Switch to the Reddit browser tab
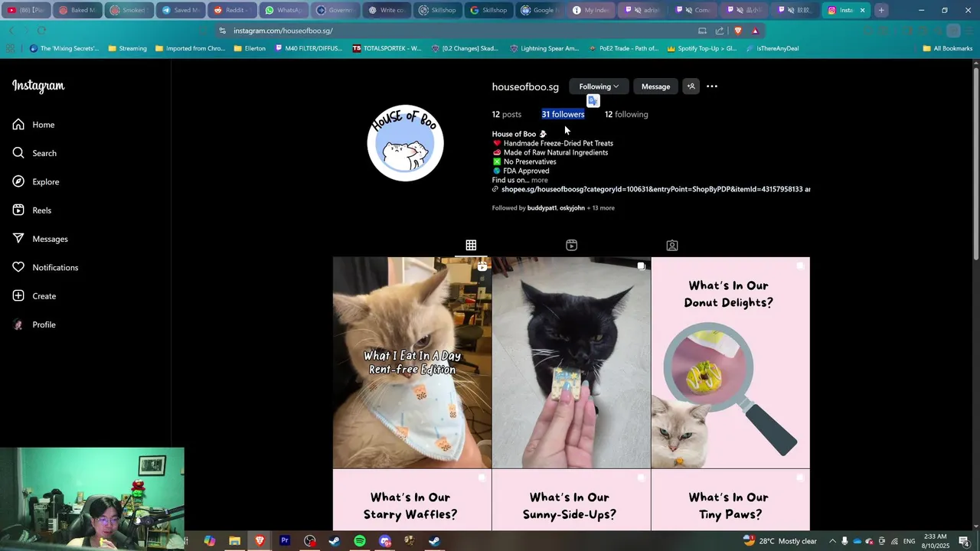This screenshot has height=551, width=980. point(231,10)
